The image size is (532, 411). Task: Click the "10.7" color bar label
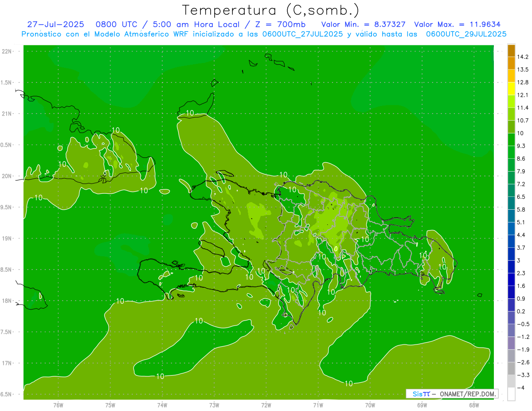click(523, 121)
